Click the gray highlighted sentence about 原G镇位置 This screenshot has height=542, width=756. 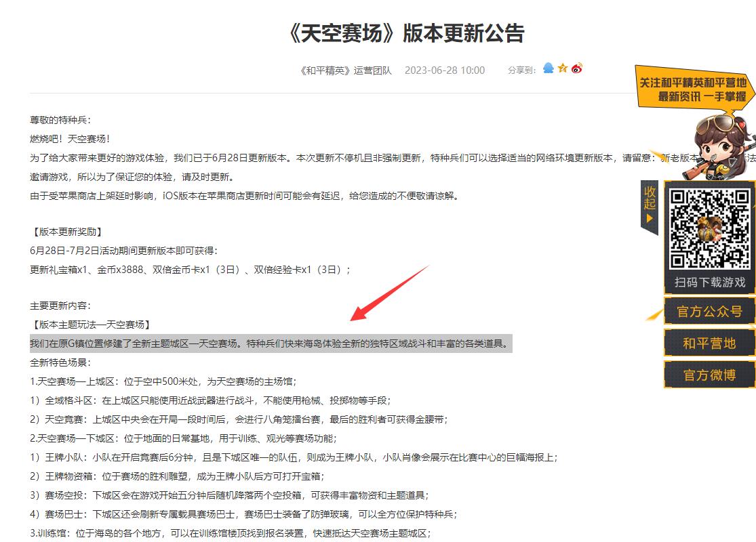(270, 343)
